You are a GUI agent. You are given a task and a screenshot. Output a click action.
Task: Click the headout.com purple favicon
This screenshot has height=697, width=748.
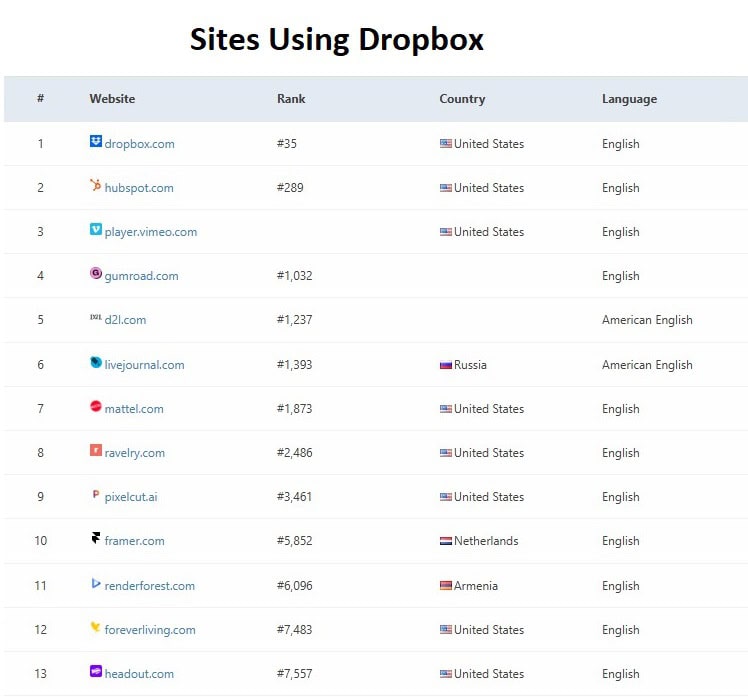click(95, 671)
